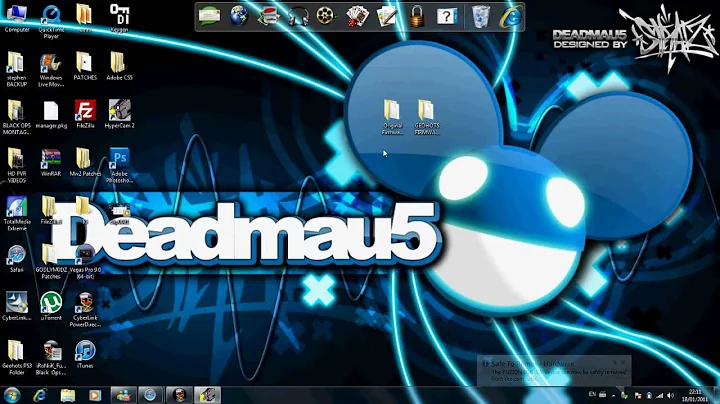Launch WinRAR from the desktop

[x=51, y=163]
